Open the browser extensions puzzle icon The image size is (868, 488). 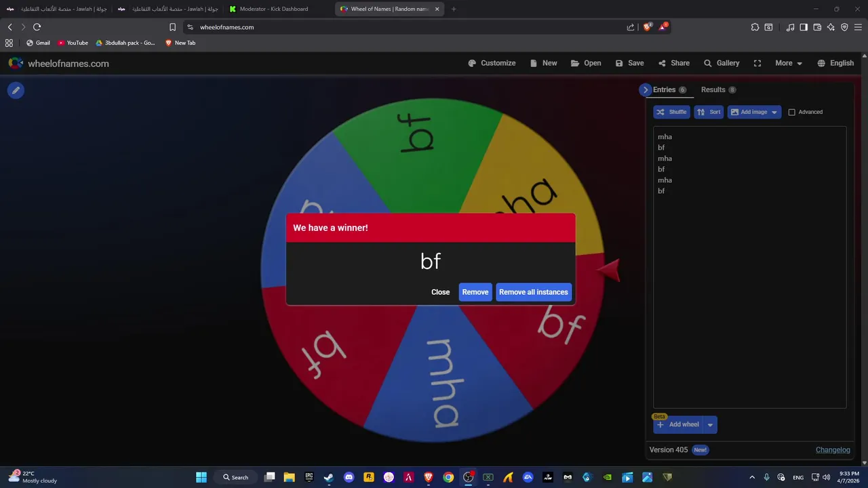[x=755, y=27]
